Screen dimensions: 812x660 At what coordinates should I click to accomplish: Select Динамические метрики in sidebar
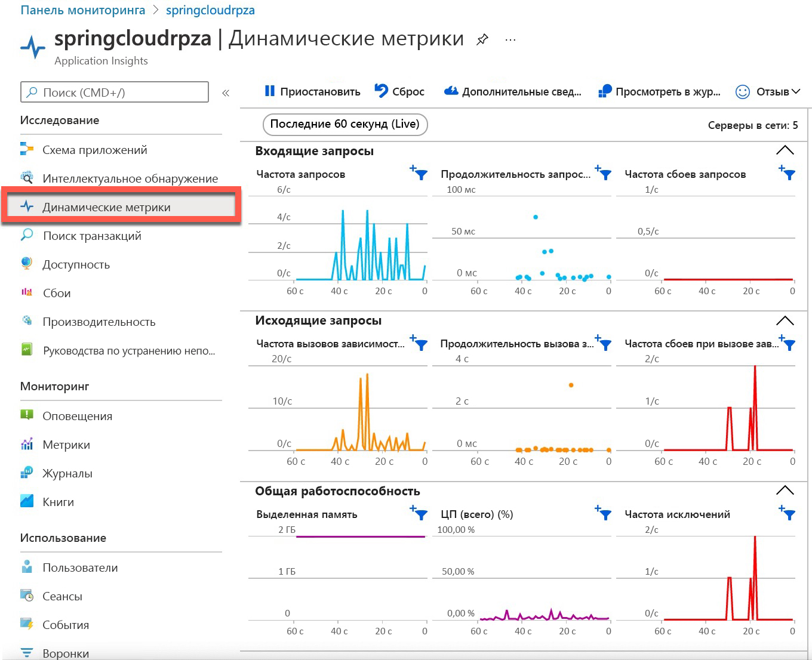tap(121, 206)
